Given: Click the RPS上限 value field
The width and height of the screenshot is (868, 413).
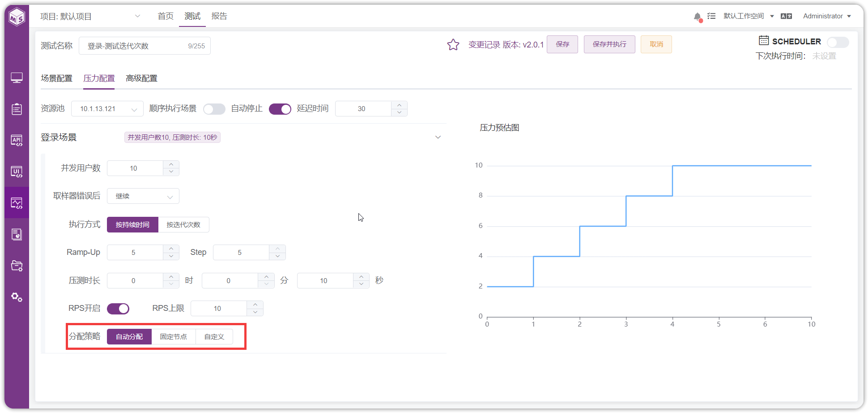Looking at the screenshot, I should point(218,309).
